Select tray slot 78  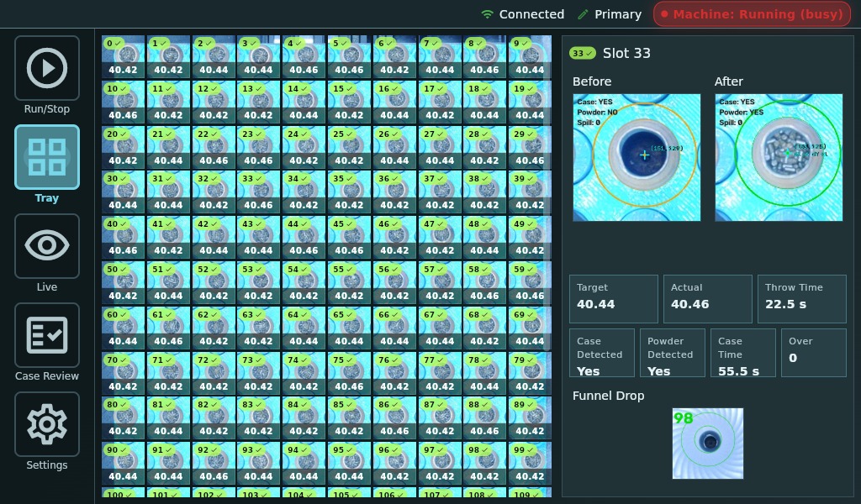pos(485,374)
